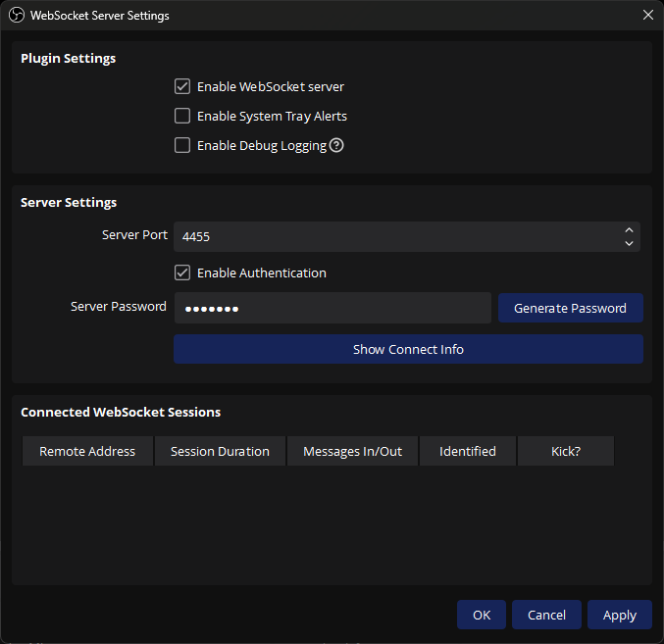Open Show Connect Info

pyautogui.click(x=408, y=349)
